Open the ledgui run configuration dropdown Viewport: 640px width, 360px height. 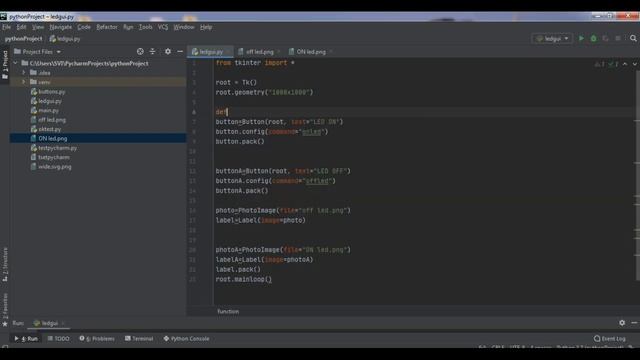click(x=552, y=38)
